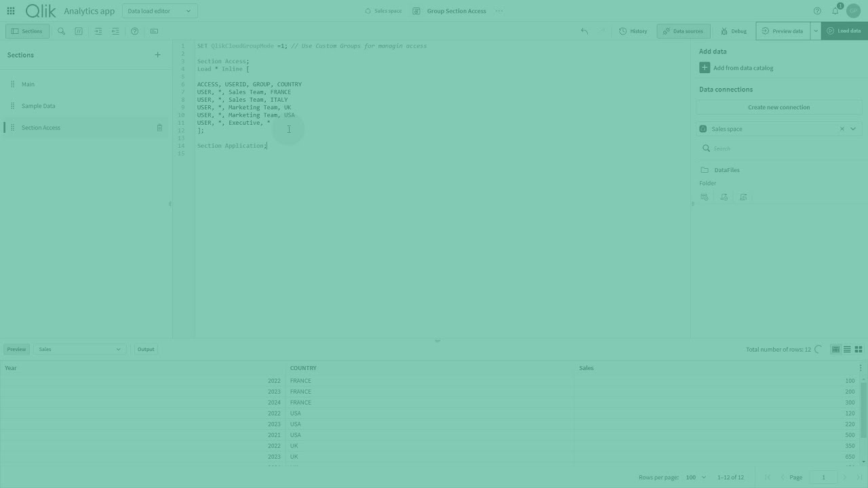
Task: Sort by the COUNTRY column header
Action: 303,368
